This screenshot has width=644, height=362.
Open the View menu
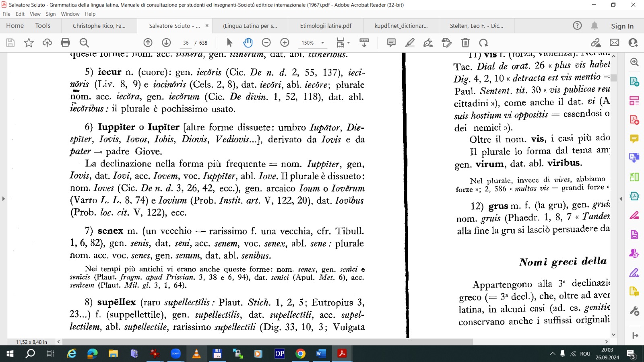coord(35,14)
